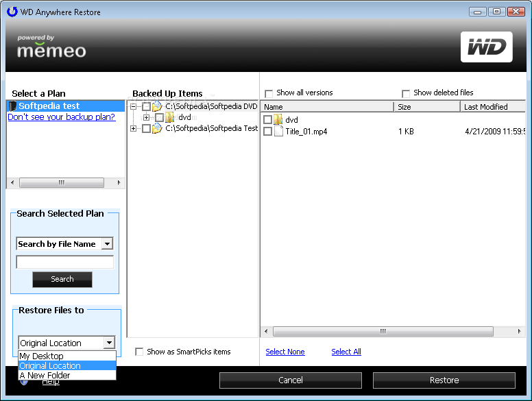This screenshot has width=532, height=401.
Task: Click the 1 KB size cell
Action: [x=406, y=132]
